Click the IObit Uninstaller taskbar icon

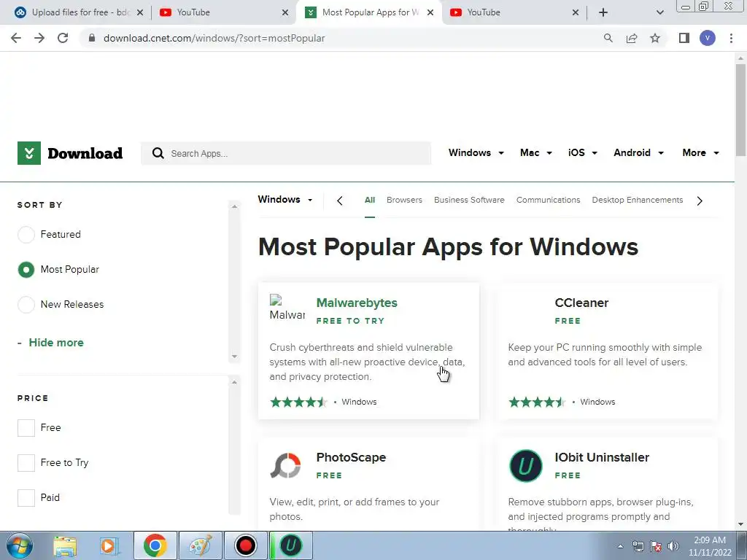tap(291, 545)
